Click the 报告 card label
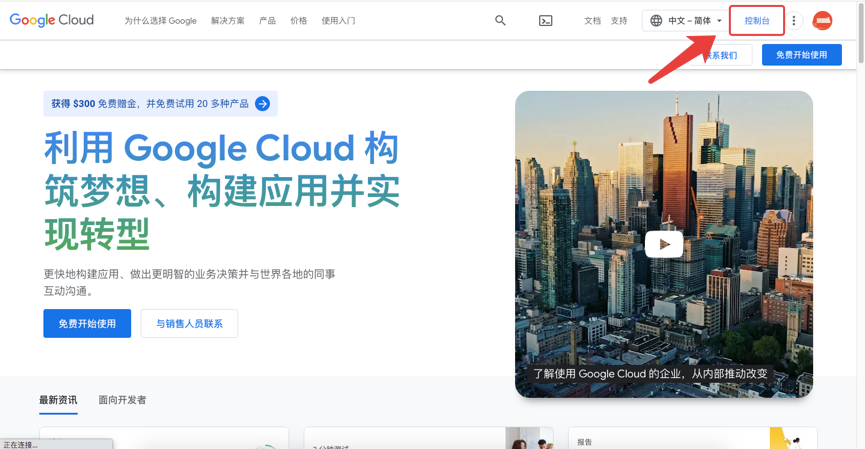Image resolution: width=865 pixels, height=449 pixels. pyautogui.click(x=585, y=442)
